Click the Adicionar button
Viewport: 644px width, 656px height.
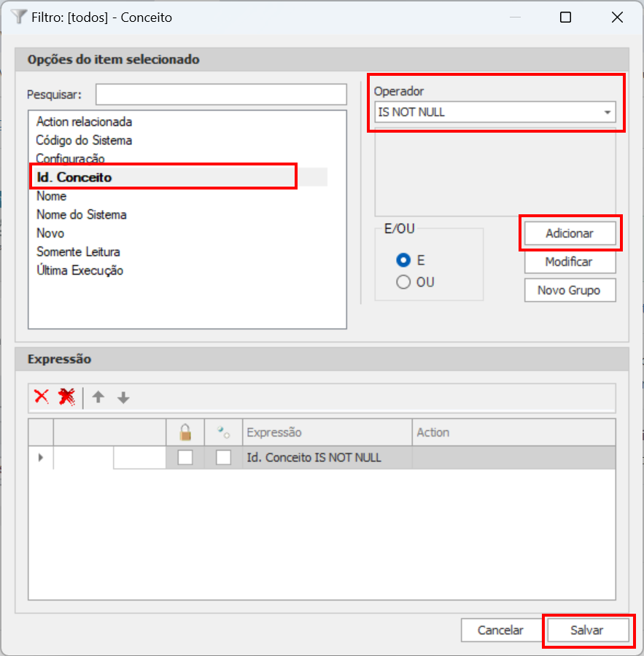pos(570,233)
